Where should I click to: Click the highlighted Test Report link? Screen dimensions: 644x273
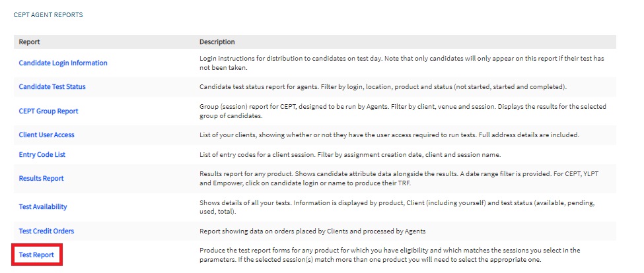click(x=36, y=255)
